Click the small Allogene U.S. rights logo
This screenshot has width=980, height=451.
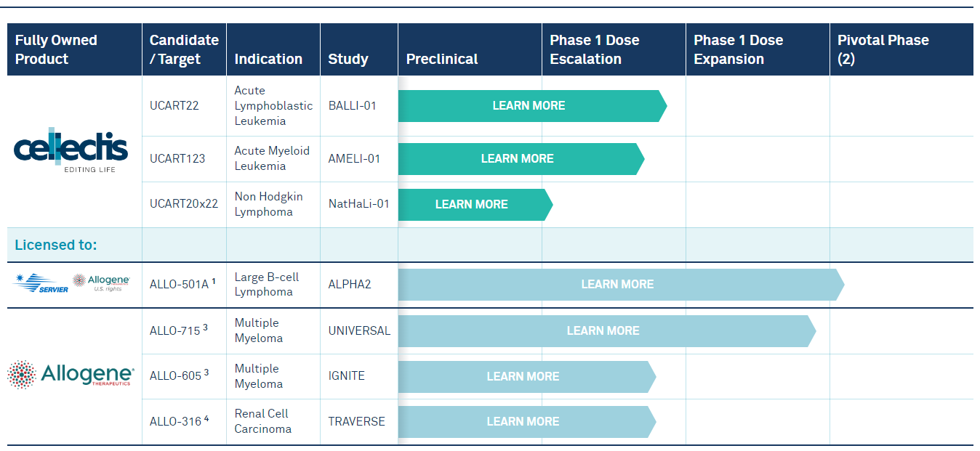[x=102, y=283]
